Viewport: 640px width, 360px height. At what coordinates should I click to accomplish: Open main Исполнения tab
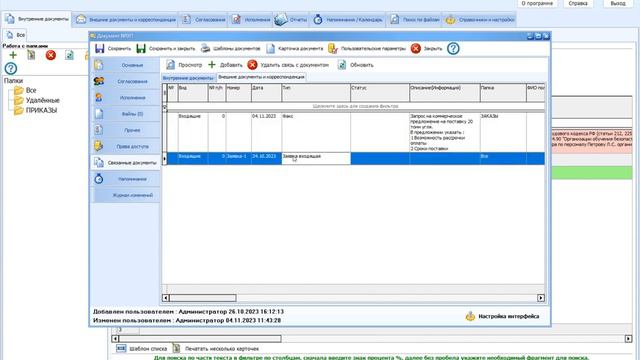pos(251,20)
